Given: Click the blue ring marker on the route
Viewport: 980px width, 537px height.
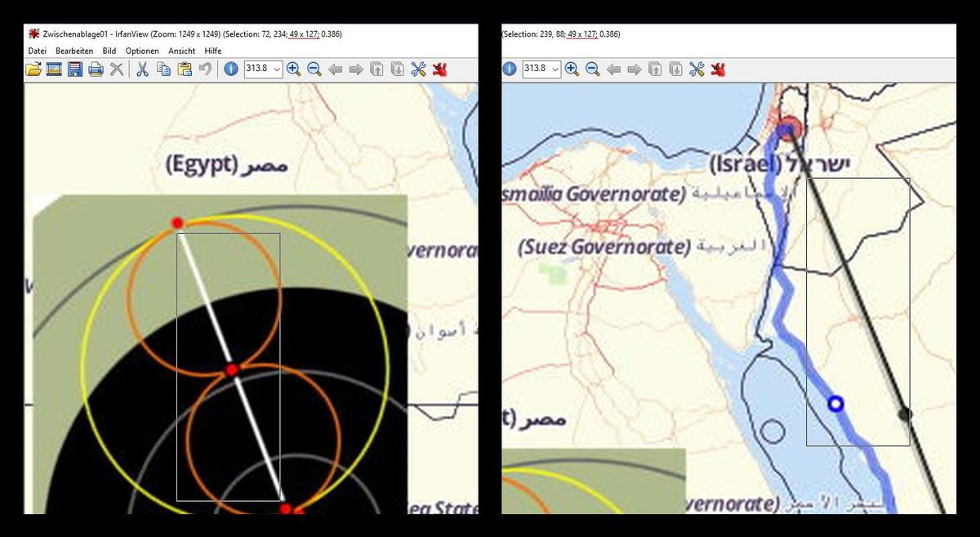Looking at the screenshot, I should coord(835,404).
